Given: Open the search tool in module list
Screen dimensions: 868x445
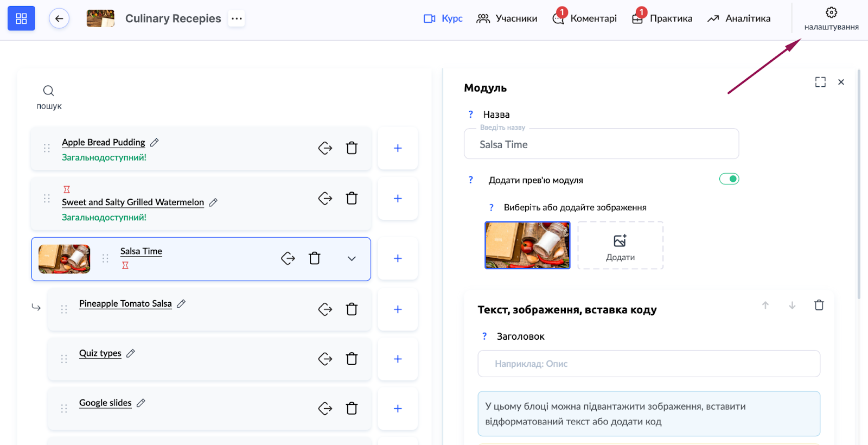Looking at the screenshot, I should [x=49, y=97].
